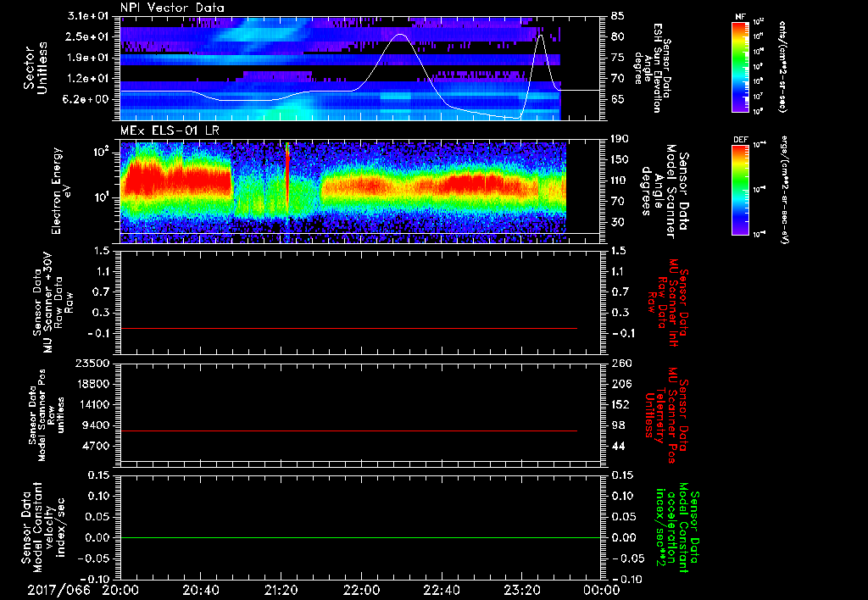Click the "9400" scanner position axis value

pyautogui.click(x=97, y=425)
